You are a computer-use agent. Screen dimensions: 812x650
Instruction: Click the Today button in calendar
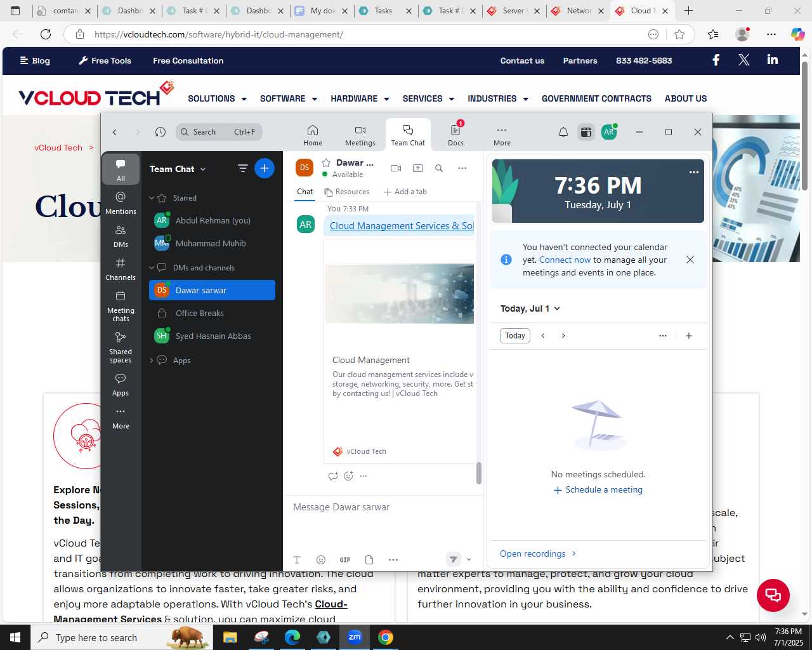coord(515,336)
